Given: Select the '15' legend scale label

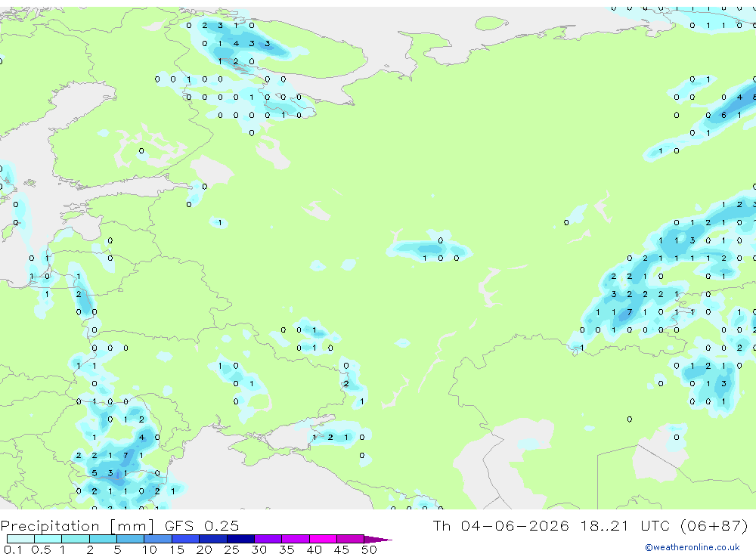Looking at the screenshot, I should click(177, 549).
